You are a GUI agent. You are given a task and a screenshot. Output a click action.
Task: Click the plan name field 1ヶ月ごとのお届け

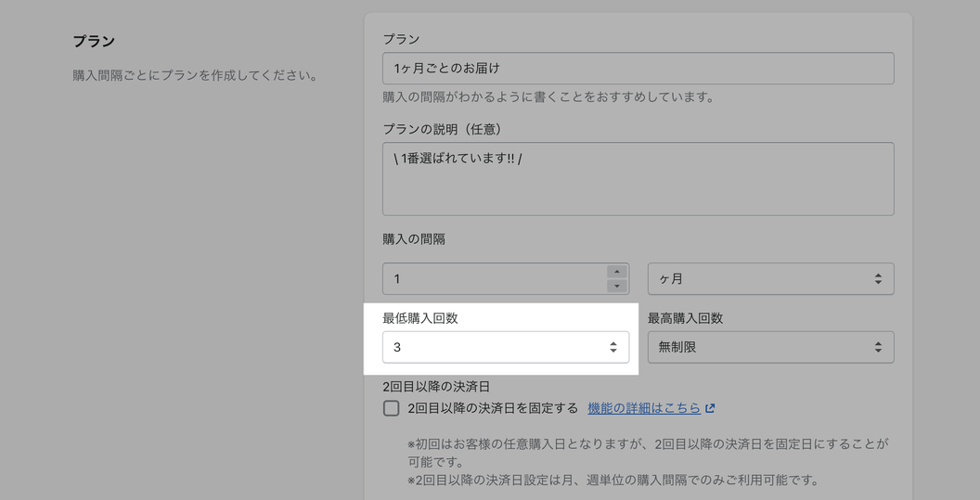pyautogui.click(x=638, y=69)
